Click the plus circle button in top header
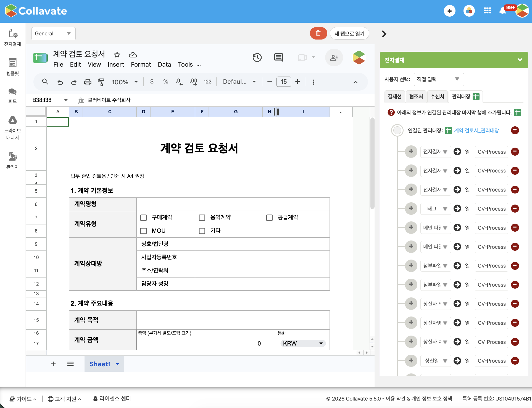532x408 pixels. (x=449, y=11)
